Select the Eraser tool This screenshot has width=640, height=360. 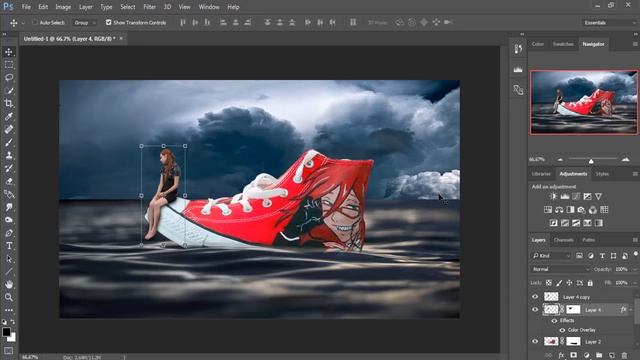(9, 181)
